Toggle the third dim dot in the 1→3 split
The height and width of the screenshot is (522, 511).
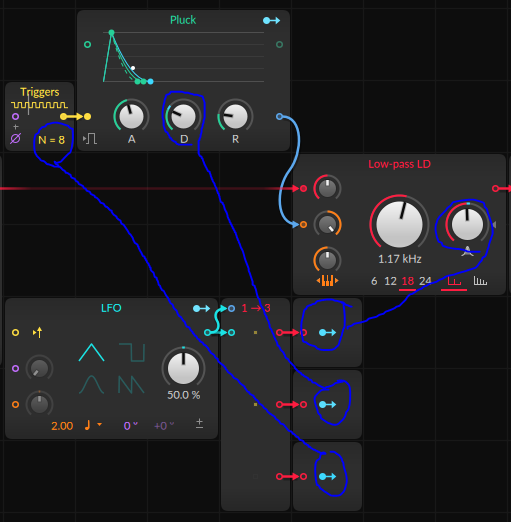point(255,476)
